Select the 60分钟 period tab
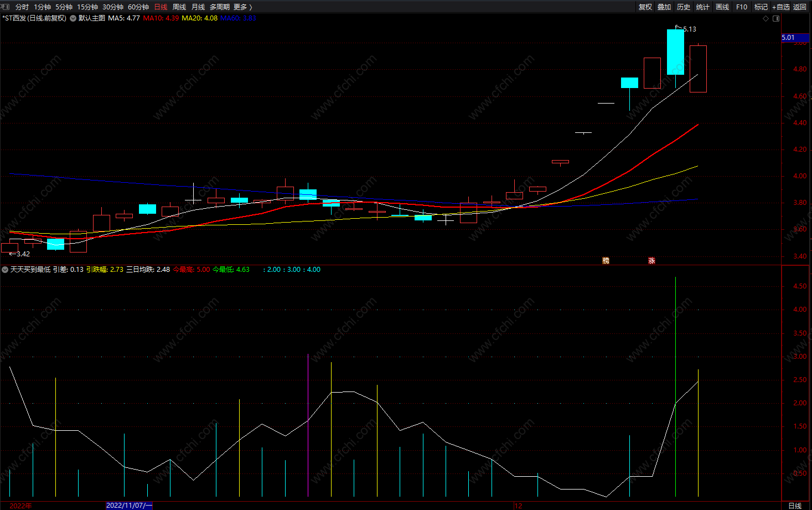The width and height of the screenshot is (812, 510). (x=138, y=7)
